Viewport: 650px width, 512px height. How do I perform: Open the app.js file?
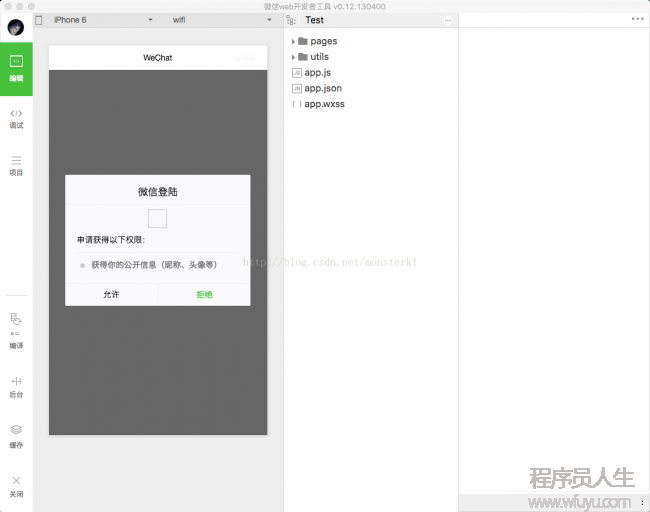point(312,73)
